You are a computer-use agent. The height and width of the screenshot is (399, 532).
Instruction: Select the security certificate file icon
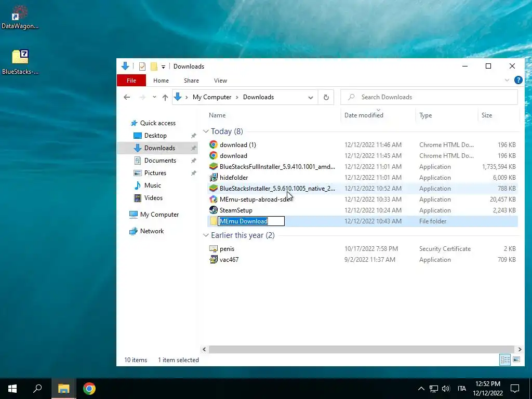click(214, 249)
